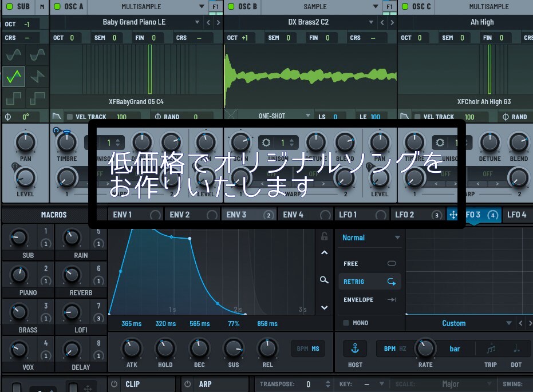Switch to the ENV 4 tab
Screen dimensions: 533x392
point(306,215)
